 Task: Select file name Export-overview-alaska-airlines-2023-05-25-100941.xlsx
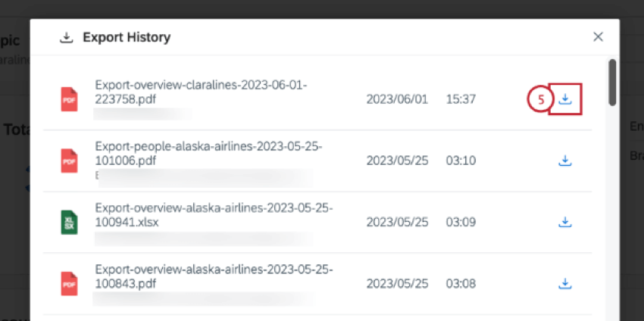click(x=214, y=216)
